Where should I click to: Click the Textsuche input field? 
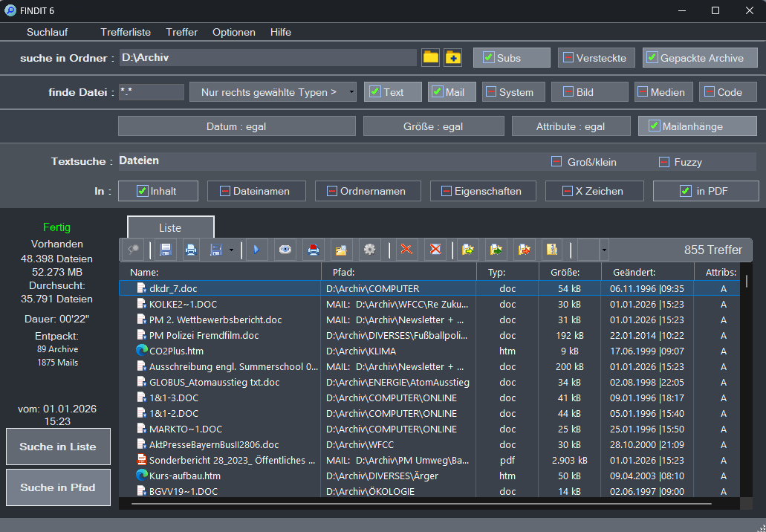point(327,160)
